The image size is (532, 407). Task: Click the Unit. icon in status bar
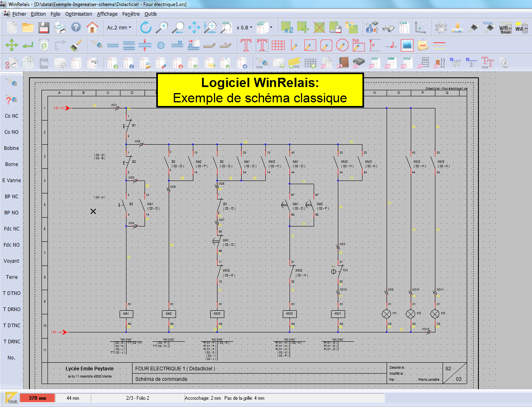(12, 398)
